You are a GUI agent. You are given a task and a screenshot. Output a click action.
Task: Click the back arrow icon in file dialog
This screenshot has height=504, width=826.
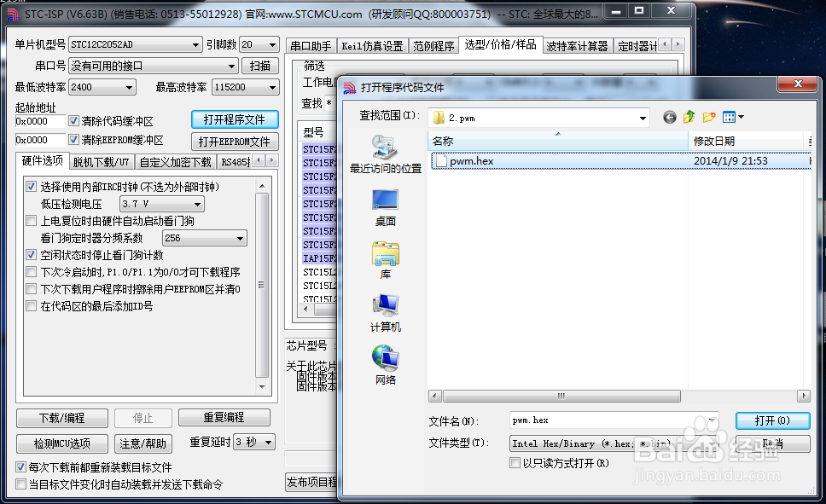tap(670, 118)
